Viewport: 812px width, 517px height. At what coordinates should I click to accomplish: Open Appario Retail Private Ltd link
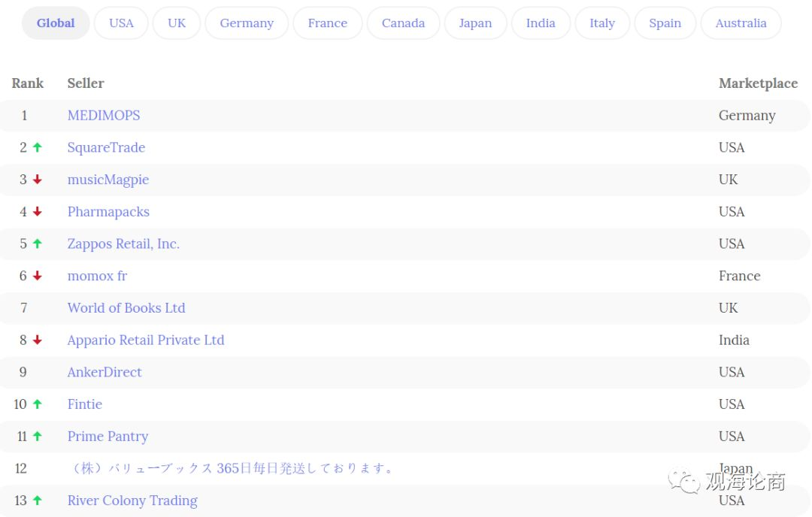point(146,340)
